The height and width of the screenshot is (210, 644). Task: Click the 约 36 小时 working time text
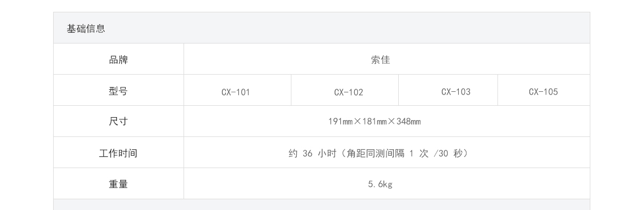(312, 153)
